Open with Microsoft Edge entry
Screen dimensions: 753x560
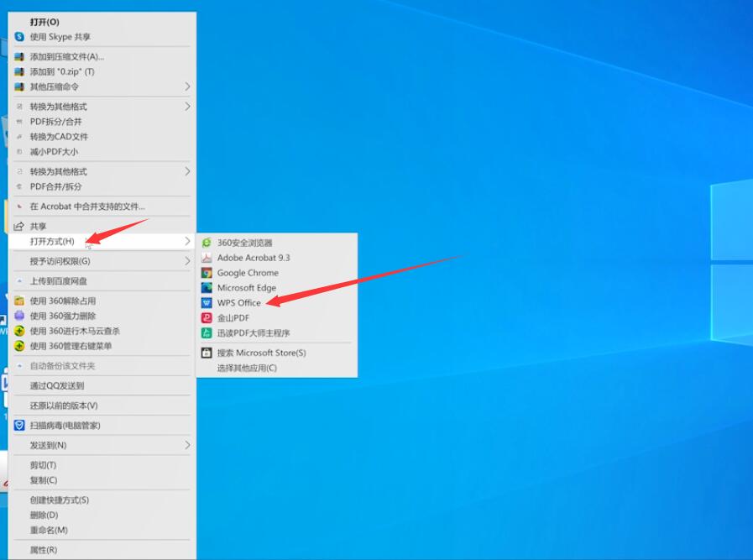247,288
